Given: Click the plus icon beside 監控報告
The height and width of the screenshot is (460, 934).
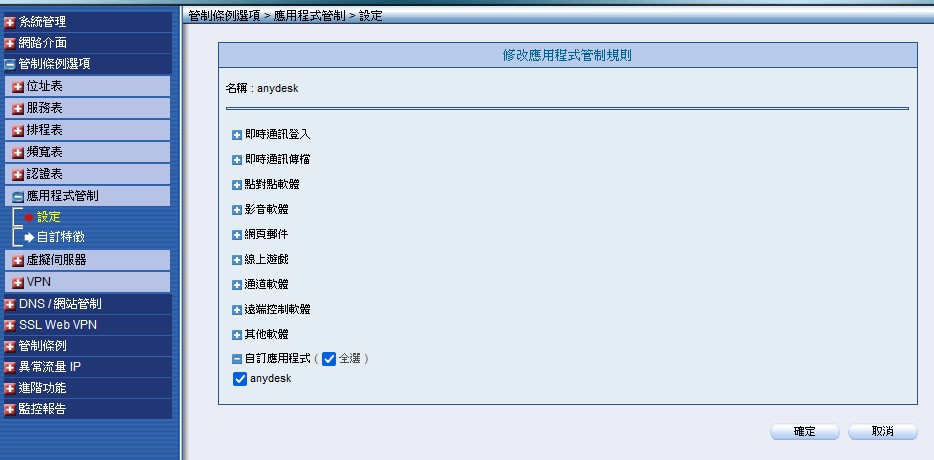Looking at the screenshot, I should coord(10,410).
